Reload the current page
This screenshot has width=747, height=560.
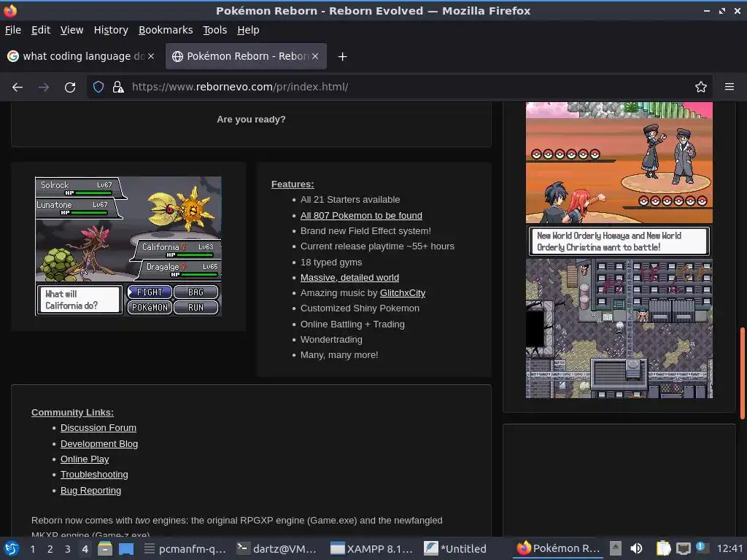[x=70, y=87]
